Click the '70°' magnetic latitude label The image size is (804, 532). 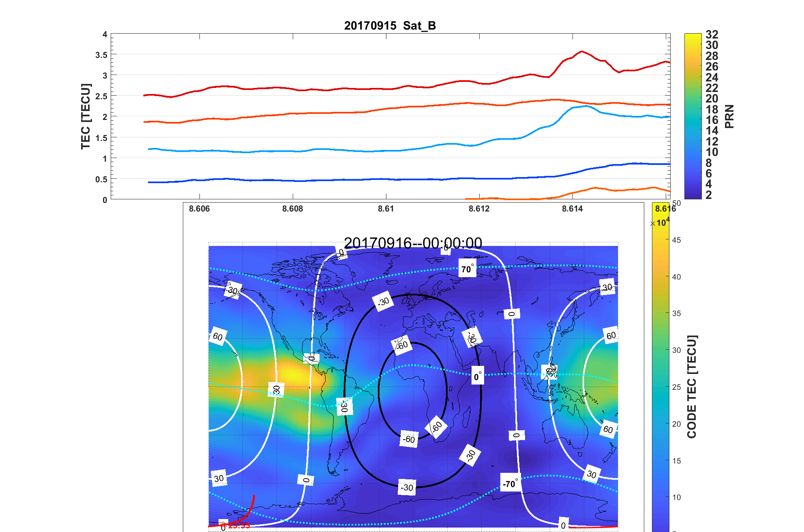coord(467,269)
